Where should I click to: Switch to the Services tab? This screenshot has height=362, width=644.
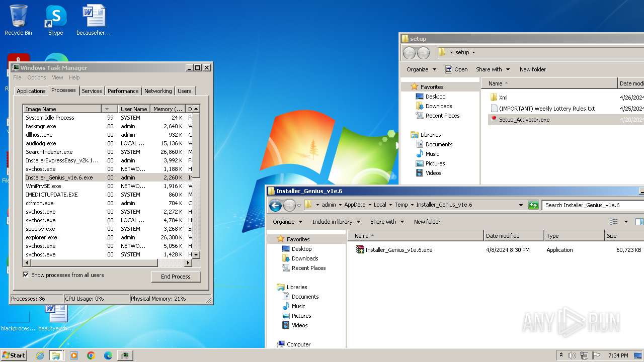[x=92, y=91]
